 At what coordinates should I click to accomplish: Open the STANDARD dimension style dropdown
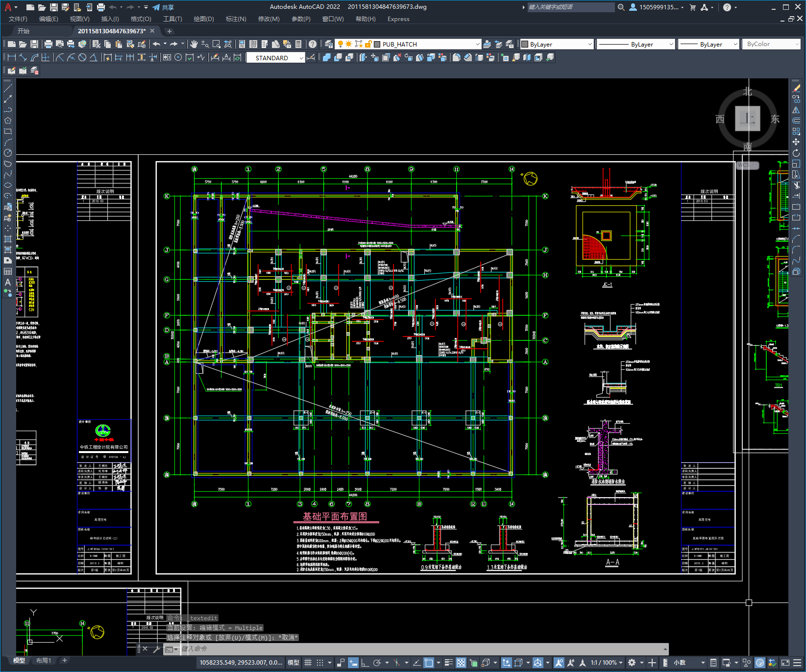(276, 58)
